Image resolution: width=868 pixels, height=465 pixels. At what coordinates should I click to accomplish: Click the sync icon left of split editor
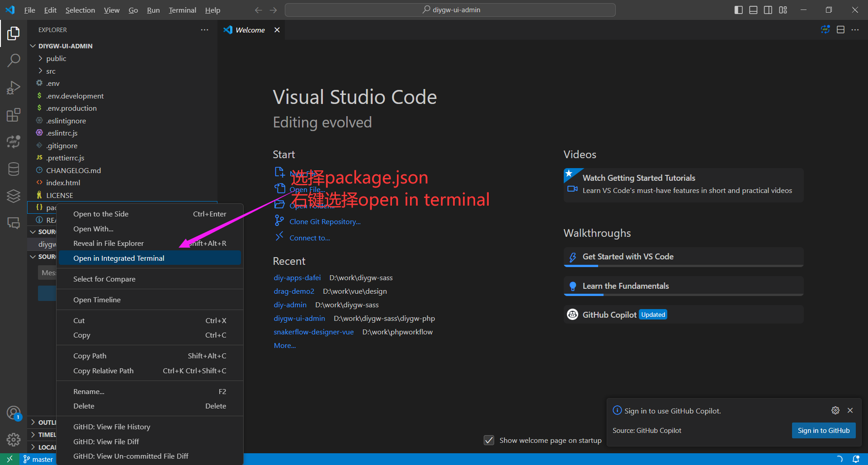(x=826, y=30)
